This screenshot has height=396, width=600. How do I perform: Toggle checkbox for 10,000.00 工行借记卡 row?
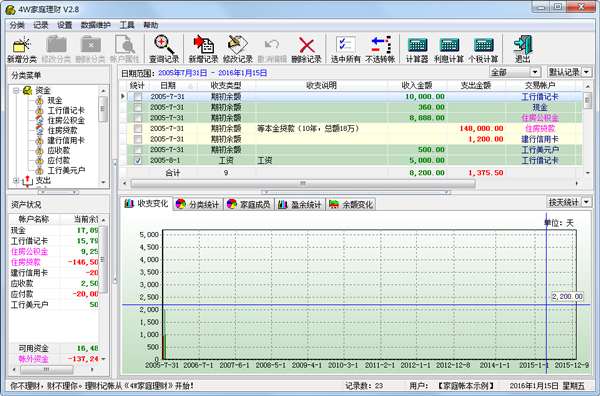point(138,97)
